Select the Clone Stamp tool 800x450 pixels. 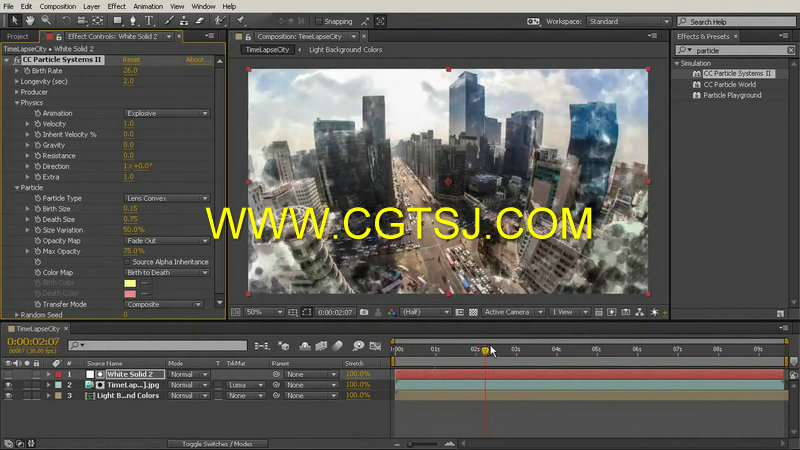pyautogui.click(x=184, y=21)
